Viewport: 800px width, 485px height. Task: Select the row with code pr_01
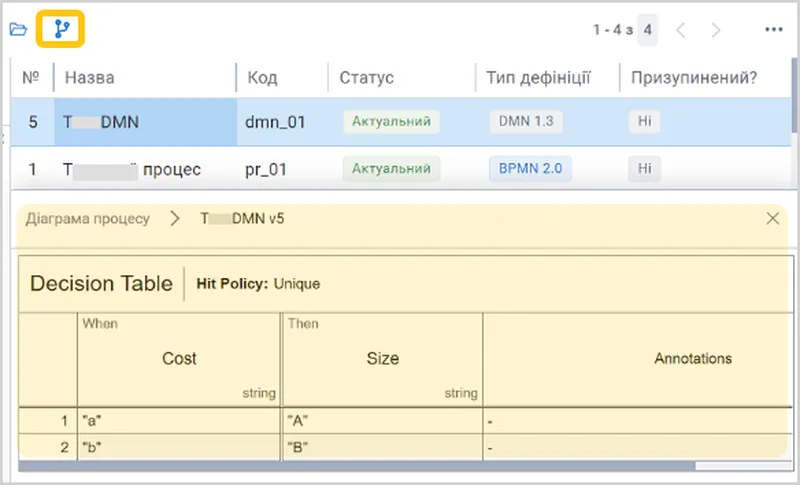(401, 168)
